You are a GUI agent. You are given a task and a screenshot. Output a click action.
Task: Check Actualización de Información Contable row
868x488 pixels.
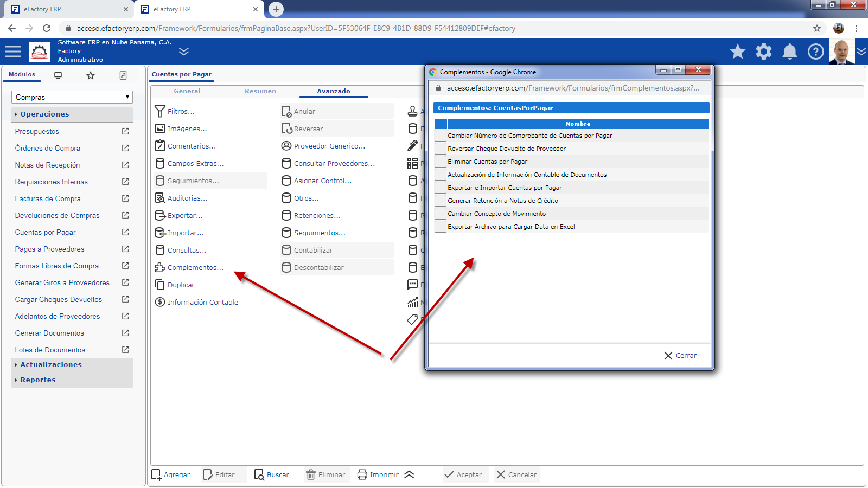click(441, 175)
